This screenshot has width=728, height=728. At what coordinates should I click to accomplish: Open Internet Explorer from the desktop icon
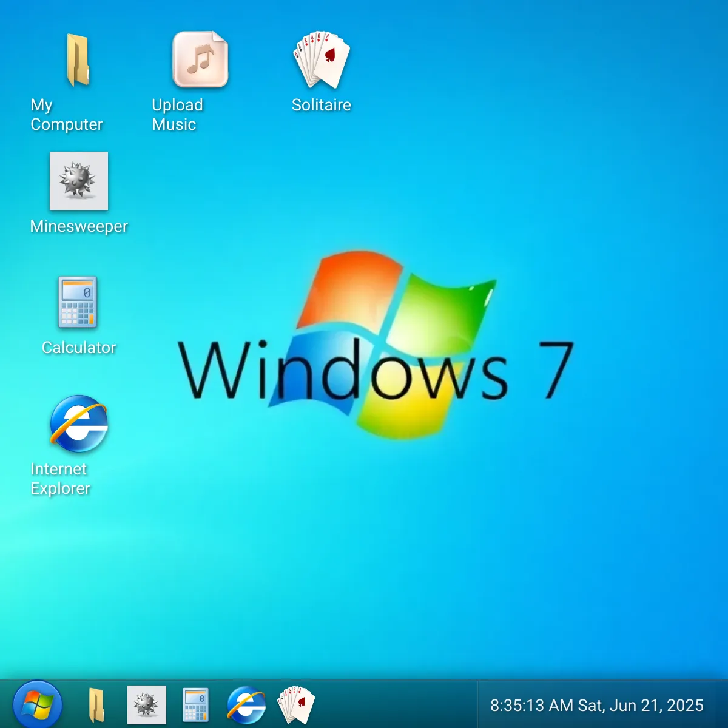click(x=79, y=423)
